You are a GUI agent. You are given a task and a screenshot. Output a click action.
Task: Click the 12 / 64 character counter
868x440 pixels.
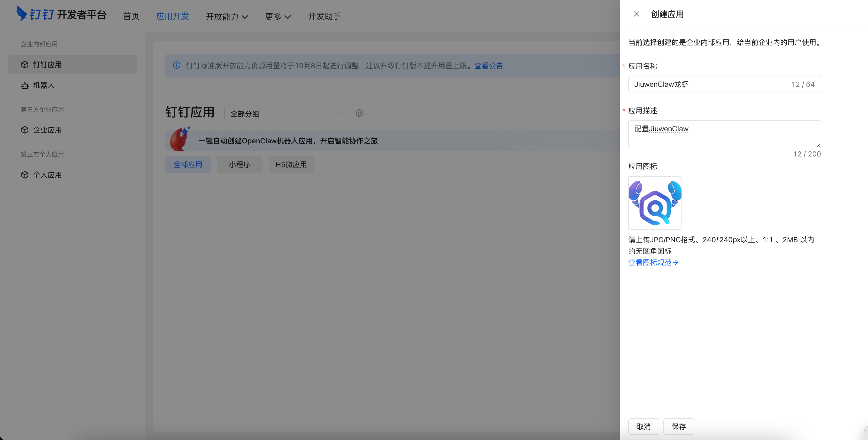click(803, 84)
